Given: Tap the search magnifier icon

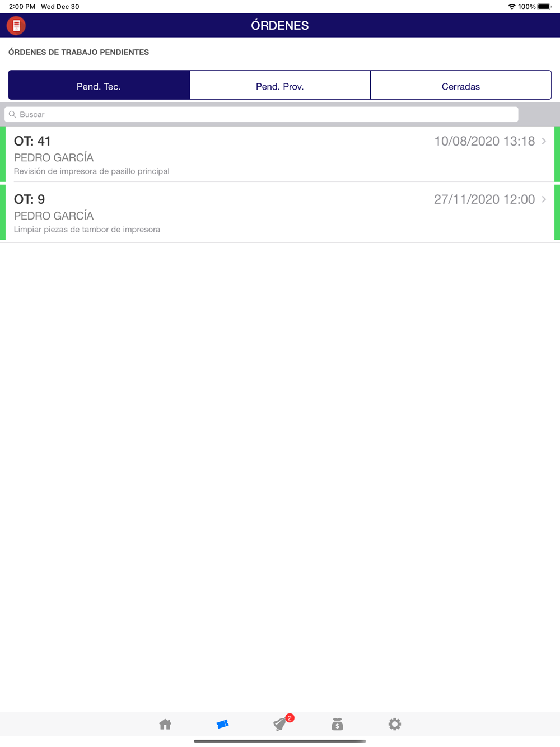Looking at the screenshot, I should click(x=12, y=114).
